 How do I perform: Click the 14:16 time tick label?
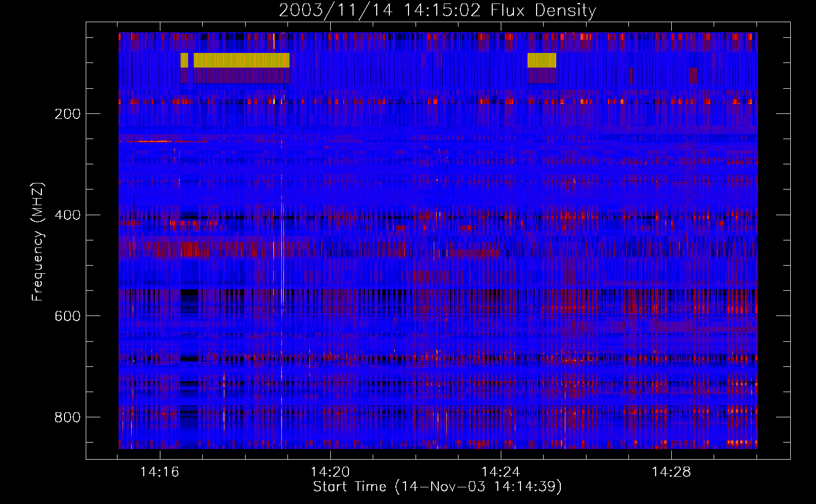(159, 472)
